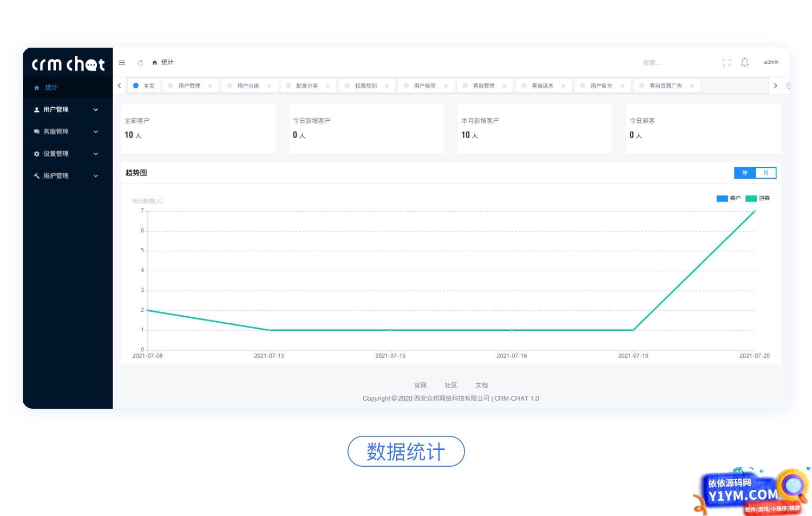Click the 趋势图 panel title
812x516 pixels.
tap(136, 173)
